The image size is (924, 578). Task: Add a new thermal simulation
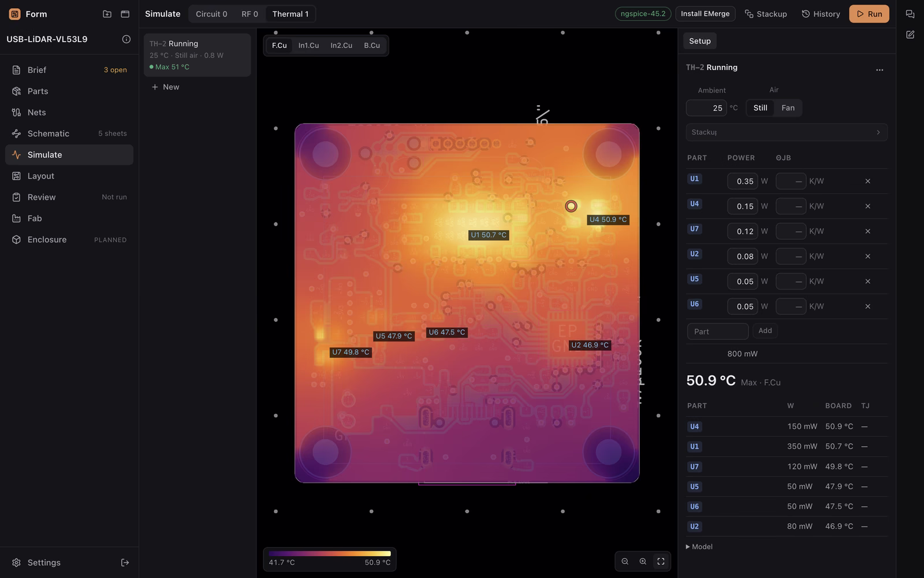[x=165, y=87]
